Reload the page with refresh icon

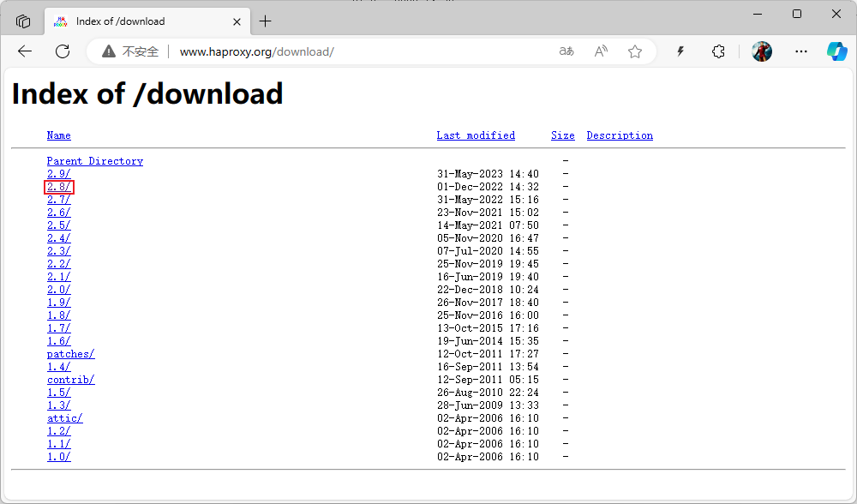63,51
